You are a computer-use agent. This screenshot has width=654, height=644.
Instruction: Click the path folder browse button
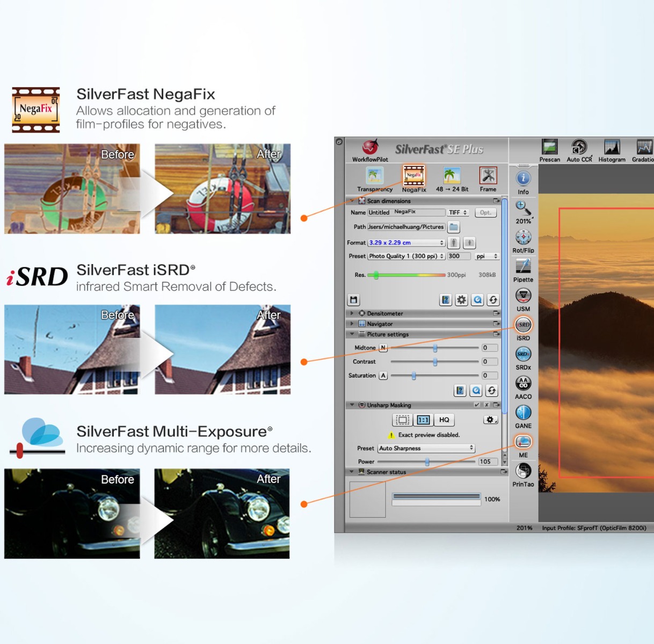coord(454,227)
